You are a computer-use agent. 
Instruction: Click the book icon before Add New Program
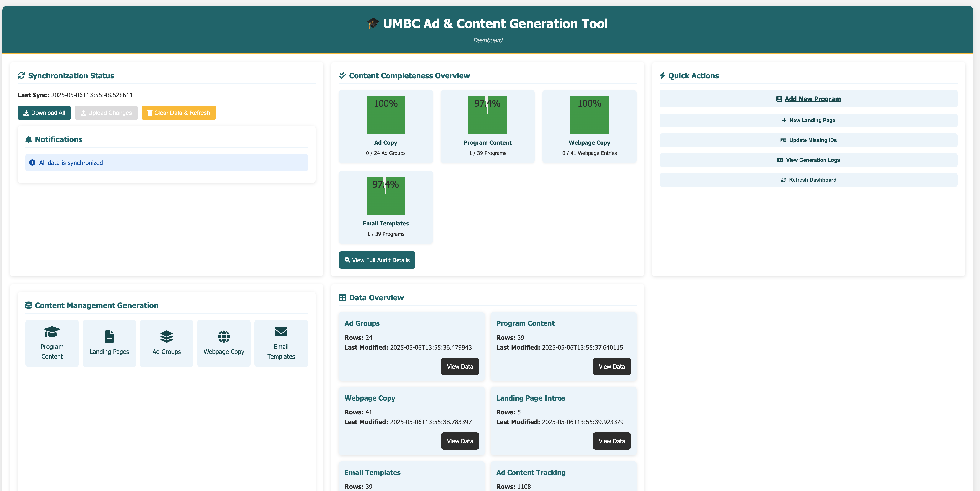779,99
